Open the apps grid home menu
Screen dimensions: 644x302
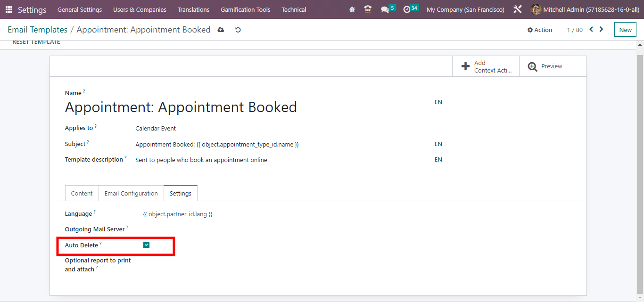pyautogui.click(x=9, y=9)
